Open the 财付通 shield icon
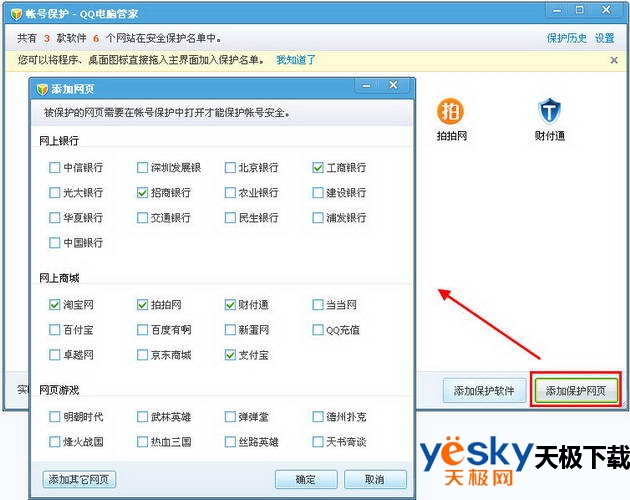This screenshot has width=630, height=500. click(549, 111)
